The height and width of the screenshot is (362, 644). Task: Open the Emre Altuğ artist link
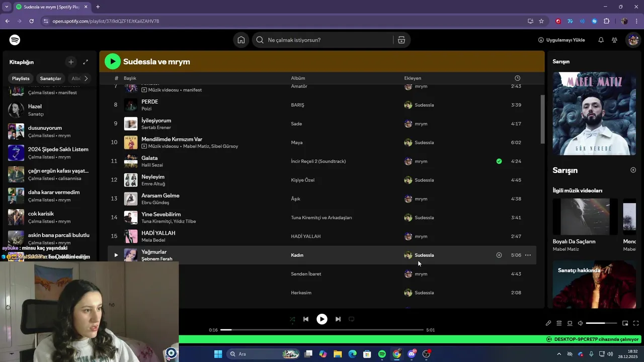153,184
